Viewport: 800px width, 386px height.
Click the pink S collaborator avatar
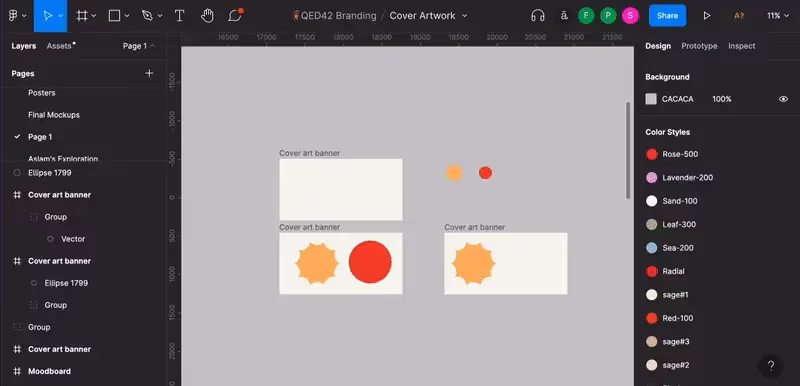(631, 16)
